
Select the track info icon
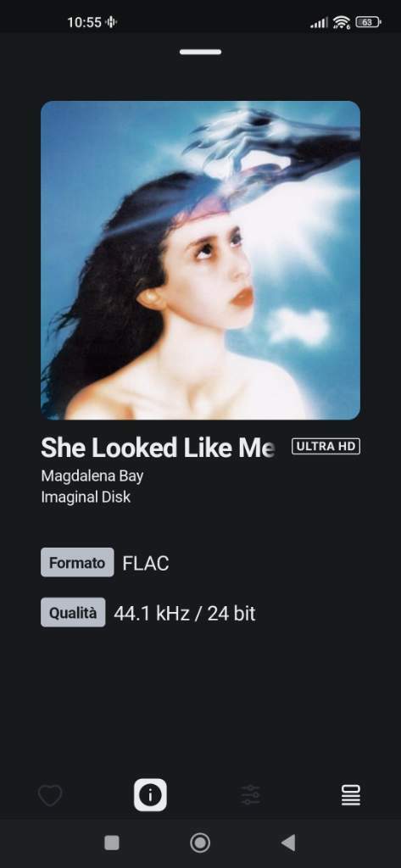pyautogui.click(x=150, y=795)
